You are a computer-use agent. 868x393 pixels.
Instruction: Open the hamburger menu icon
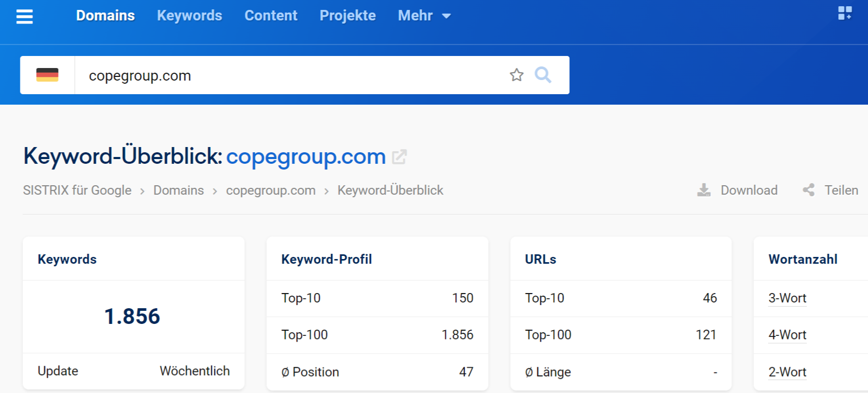[x=25, y=17]
